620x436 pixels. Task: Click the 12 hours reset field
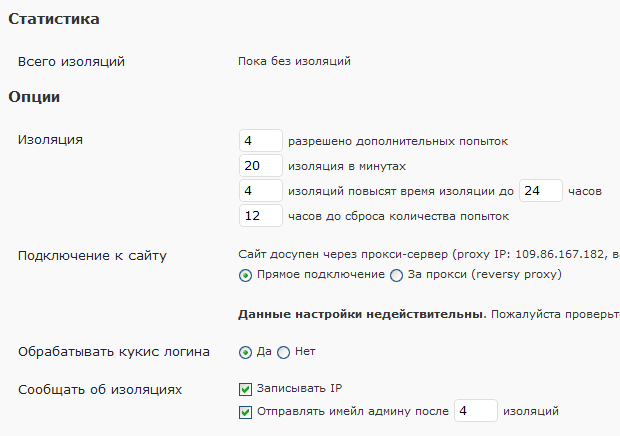[261, 215]
